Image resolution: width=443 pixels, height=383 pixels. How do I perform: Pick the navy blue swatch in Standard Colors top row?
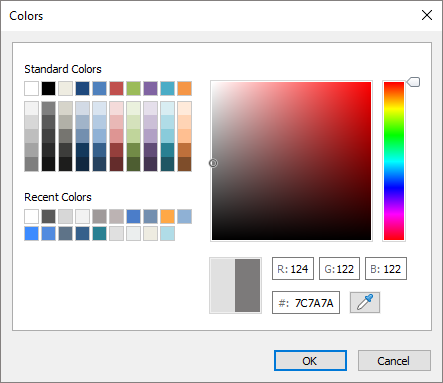pos(82,89)
